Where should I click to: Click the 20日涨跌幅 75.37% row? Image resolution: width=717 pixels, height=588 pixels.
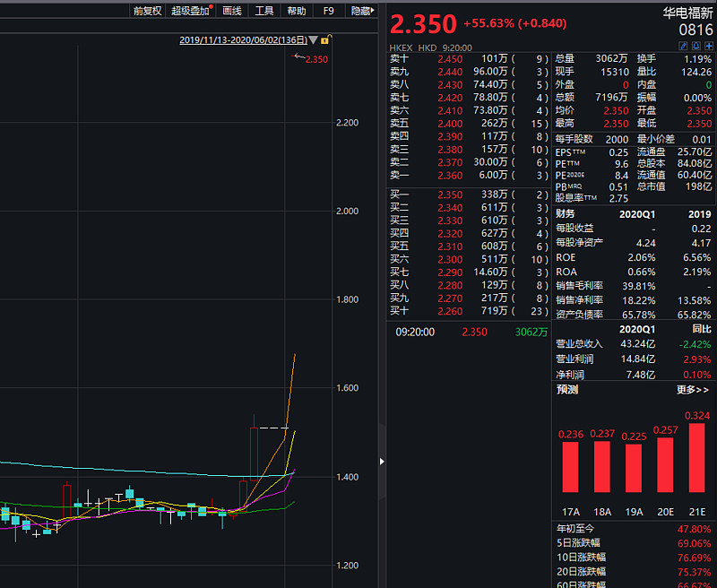click(x=634, y=572)
